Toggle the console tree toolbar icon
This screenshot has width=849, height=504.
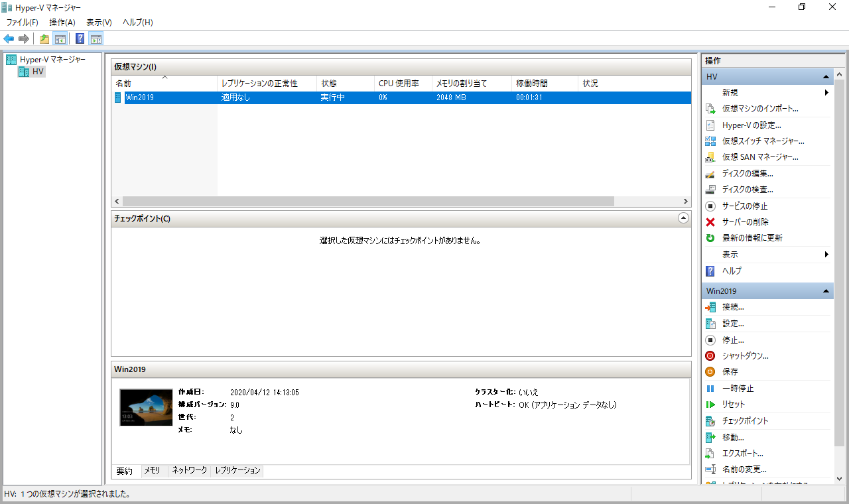(x=60, y=38)
